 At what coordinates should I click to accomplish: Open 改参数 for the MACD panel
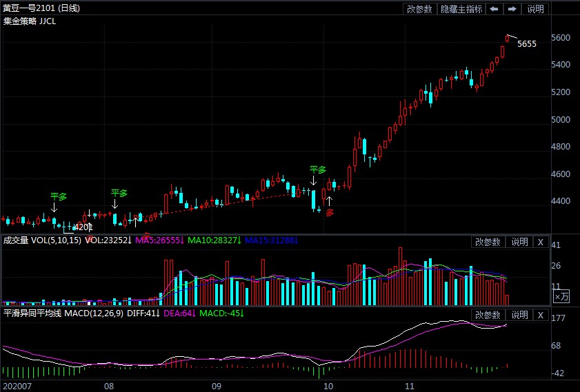488,315
